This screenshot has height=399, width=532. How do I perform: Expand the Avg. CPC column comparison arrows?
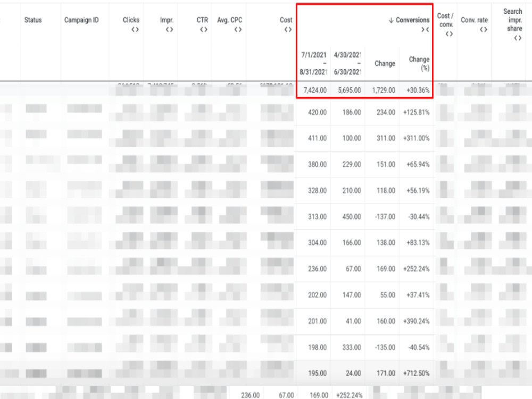[x=238, y=29]
